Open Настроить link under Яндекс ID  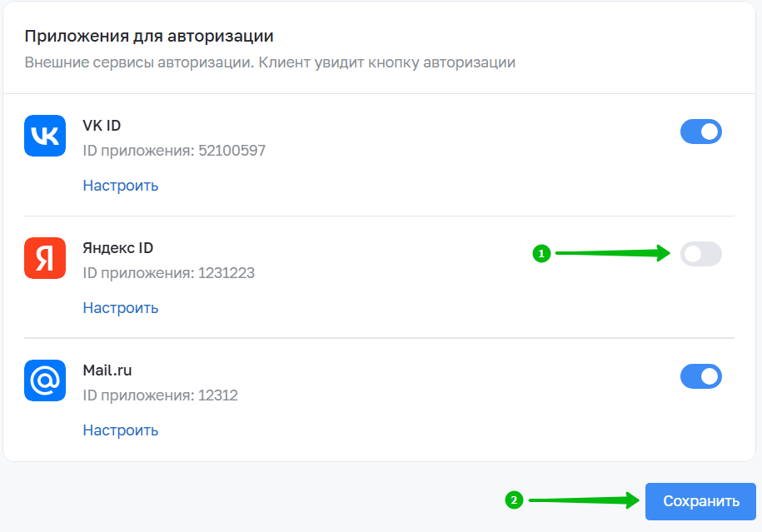coord(121,308)
